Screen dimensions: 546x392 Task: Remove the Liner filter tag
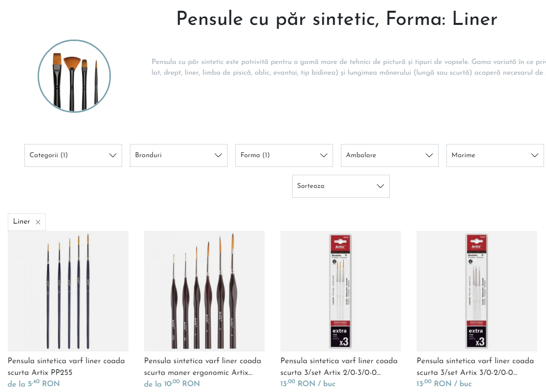38,222
